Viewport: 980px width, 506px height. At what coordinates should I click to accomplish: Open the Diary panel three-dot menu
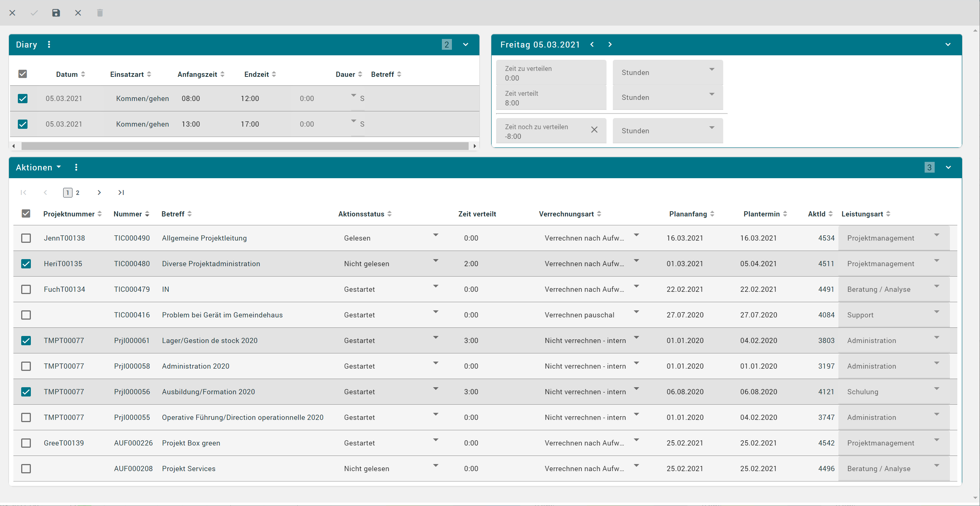click(49, 45)
